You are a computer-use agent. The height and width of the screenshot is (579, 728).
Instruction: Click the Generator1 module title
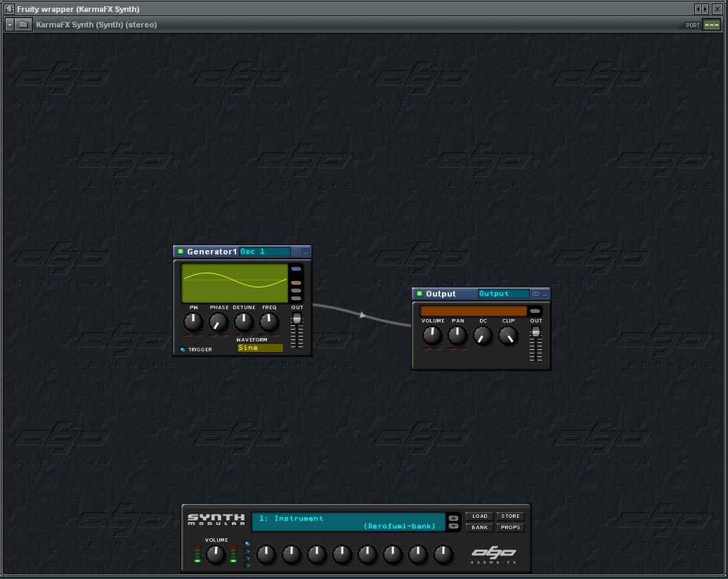click(212, 252)
